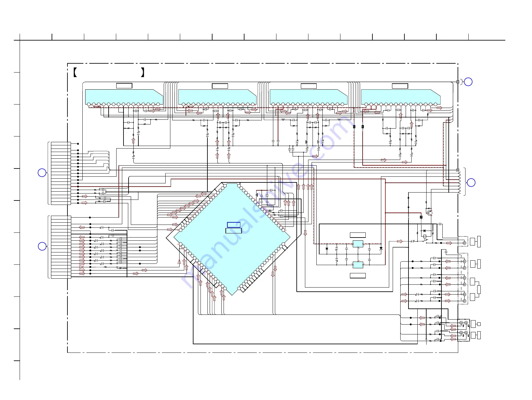This screenshot has width=532, height=400.
Task: Select the diode symbol above the relay
Action: pyautogui.click(x=424, y=231)
